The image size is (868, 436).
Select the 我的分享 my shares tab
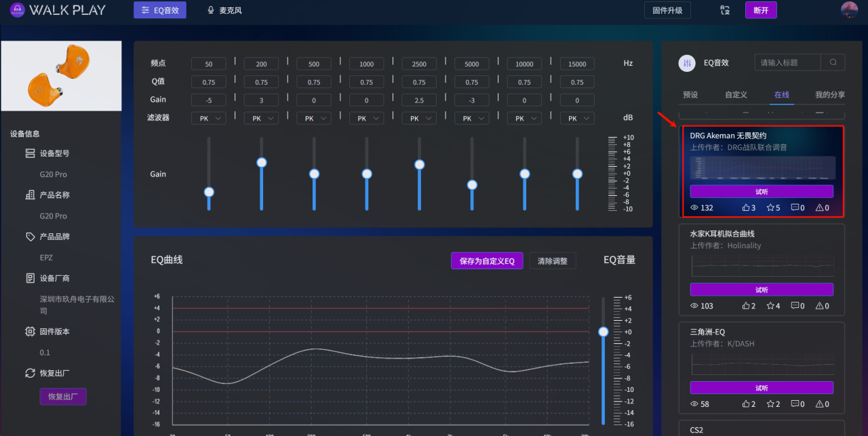pyautogui.click(x=830, y=95)
